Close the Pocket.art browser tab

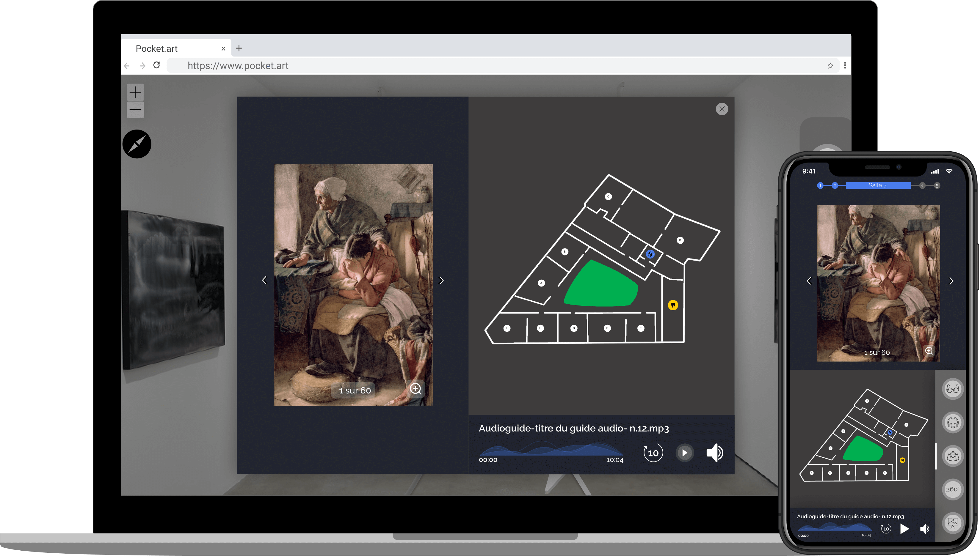point(223,48)
